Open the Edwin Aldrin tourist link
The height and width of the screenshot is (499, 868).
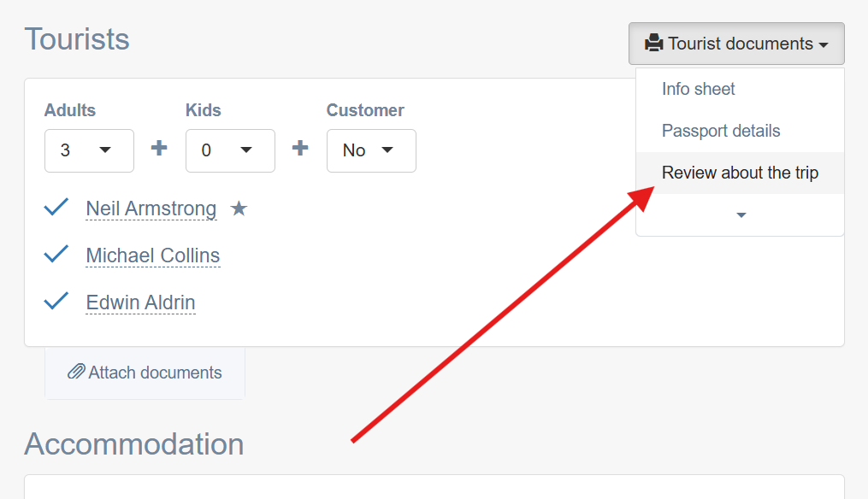[x=140, y=302]
